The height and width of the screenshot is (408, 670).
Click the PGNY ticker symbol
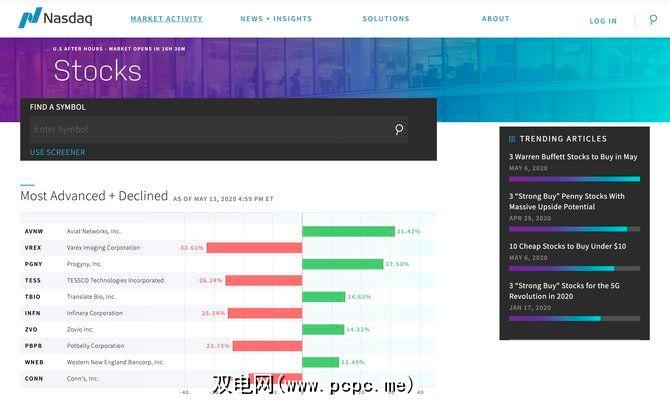point(33,264)
